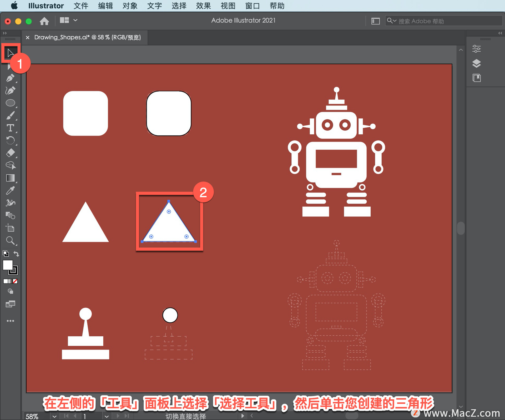Select the Eyedropper tool

click(10, 190)
